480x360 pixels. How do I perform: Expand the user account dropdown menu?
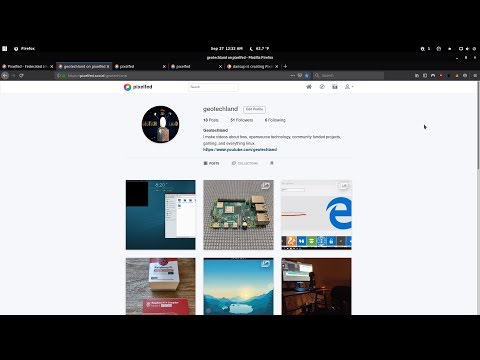tap(349, 87)
